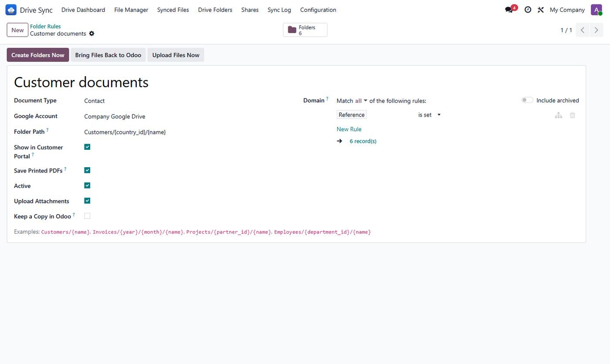Screen dimensions: 610x364
Task: Uncheck Save Printed PDFs
Action: [x=87, y=170]
